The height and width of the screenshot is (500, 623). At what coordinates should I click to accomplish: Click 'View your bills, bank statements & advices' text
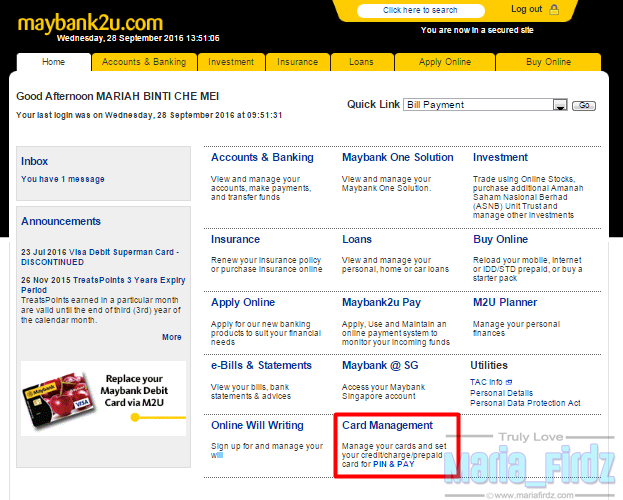coord(251,391)
